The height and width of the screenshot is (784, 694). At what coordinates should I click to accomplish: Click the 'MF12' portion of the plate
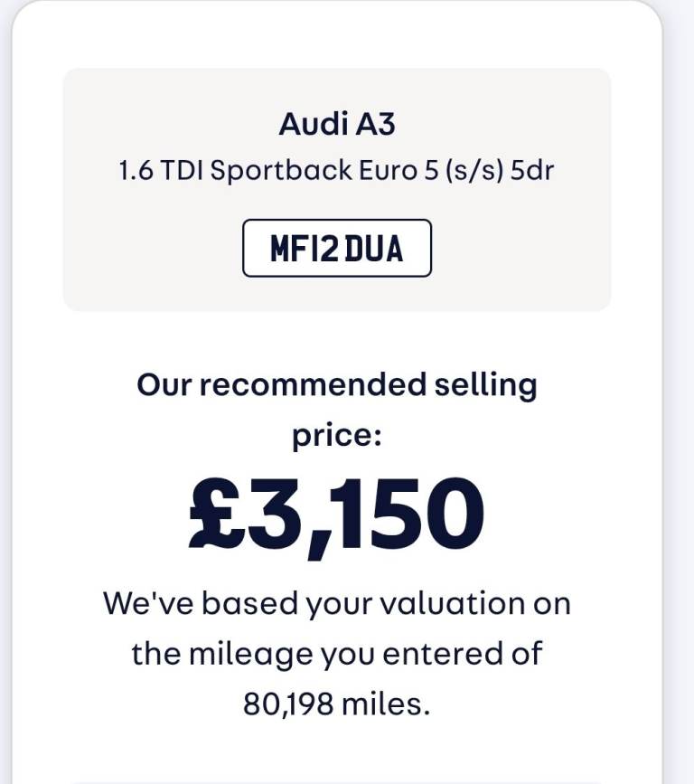(x=305, y=249)
